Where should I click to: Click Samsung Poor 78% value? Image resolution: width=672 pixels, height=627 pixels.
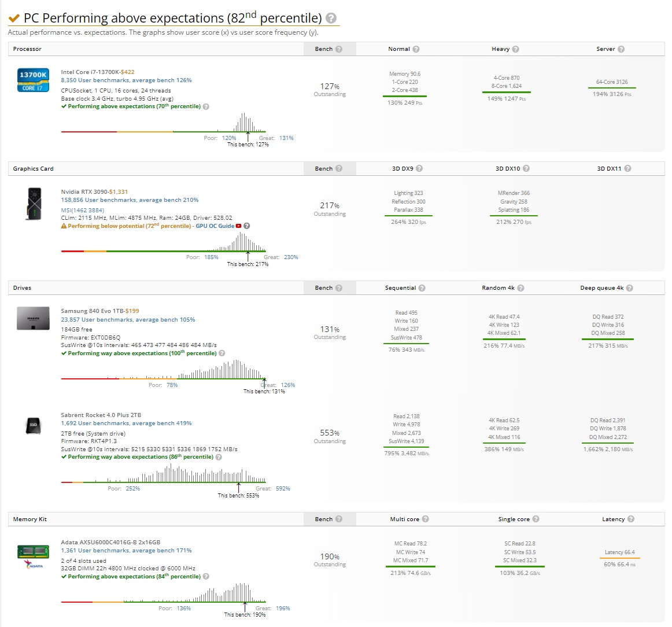(x=172, y=385)
